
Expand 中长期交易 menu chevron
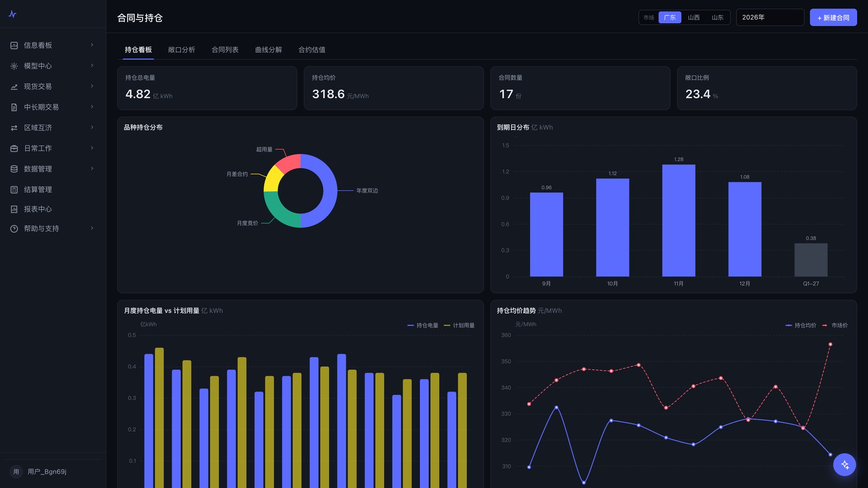click(92, 107)
